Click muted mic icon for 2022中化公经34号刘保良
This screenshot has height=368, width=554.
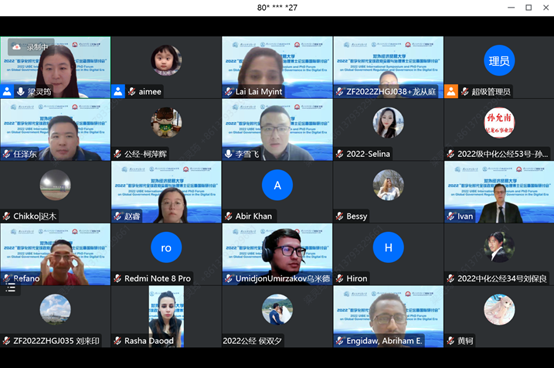click(x=450, y=279)
